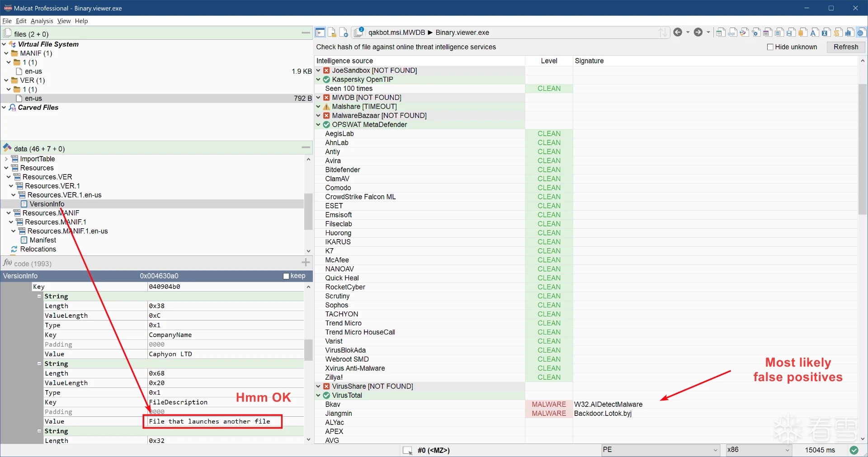Screen dimensions: 868x457
Task: Open the structure blocks view icon
Action: (744, 32)
